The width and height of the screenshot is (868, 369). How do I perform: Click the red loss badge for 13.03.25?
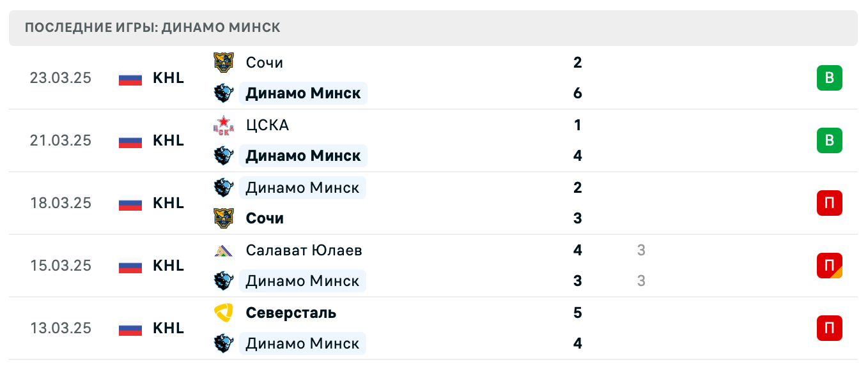(829, 328)
